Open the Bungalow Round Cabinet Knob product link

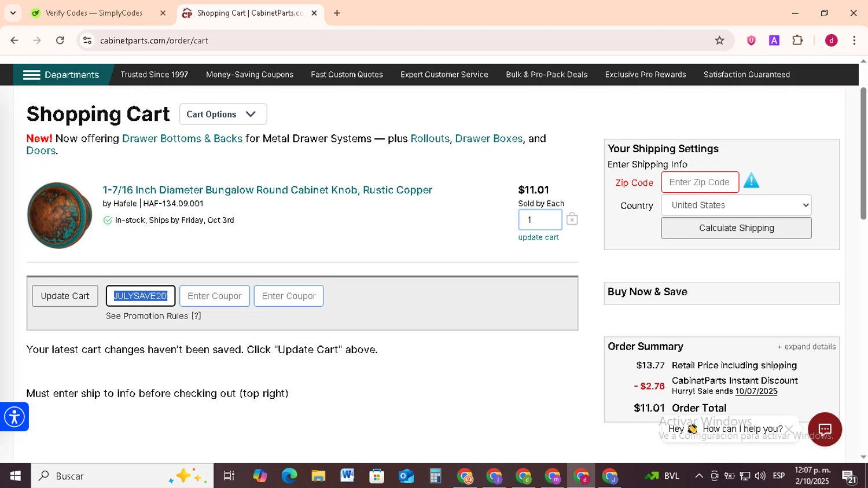(267, 190)
